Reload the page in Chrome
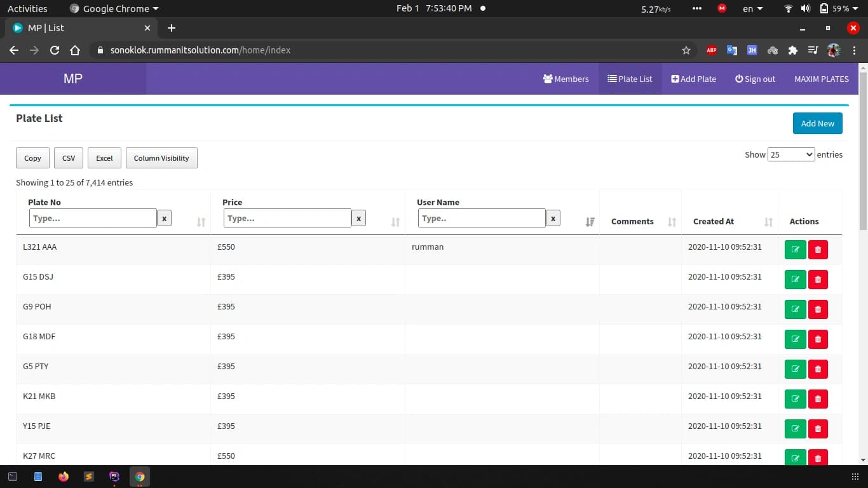Screen dimensions: 868x488 (55, 50)
